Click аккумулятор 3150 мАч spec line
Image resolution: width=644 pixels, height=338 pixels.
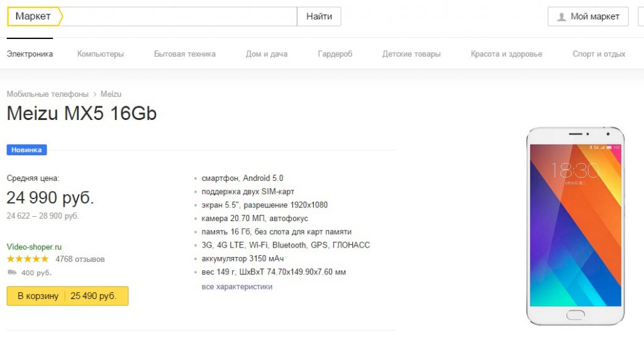(243, 258)
